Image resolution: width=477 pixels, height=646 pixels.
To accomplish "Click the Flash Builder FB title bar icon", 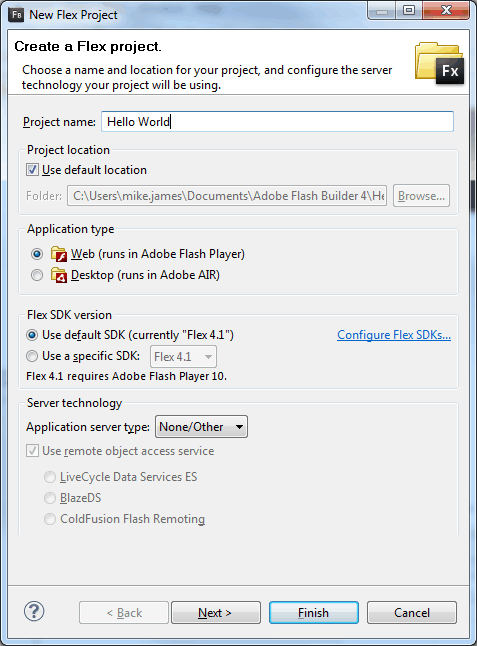I will coord(16,15).
